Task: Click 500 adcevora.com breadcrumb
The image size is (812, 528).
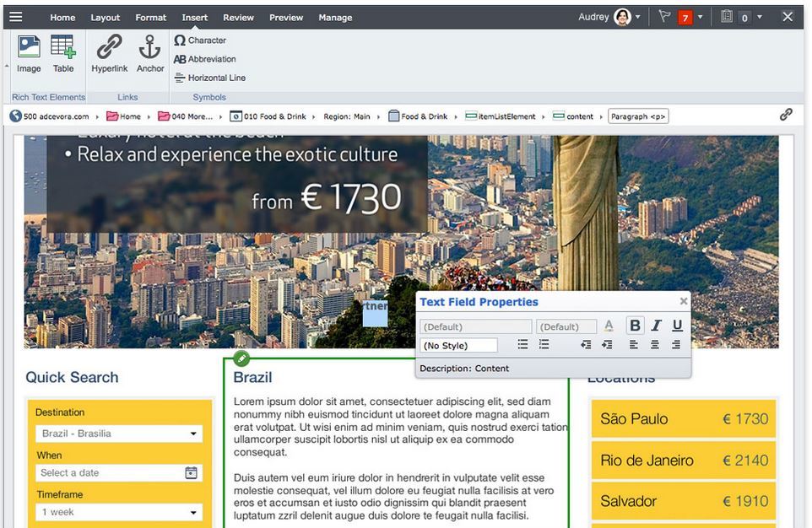Action: tap(50, 116)
